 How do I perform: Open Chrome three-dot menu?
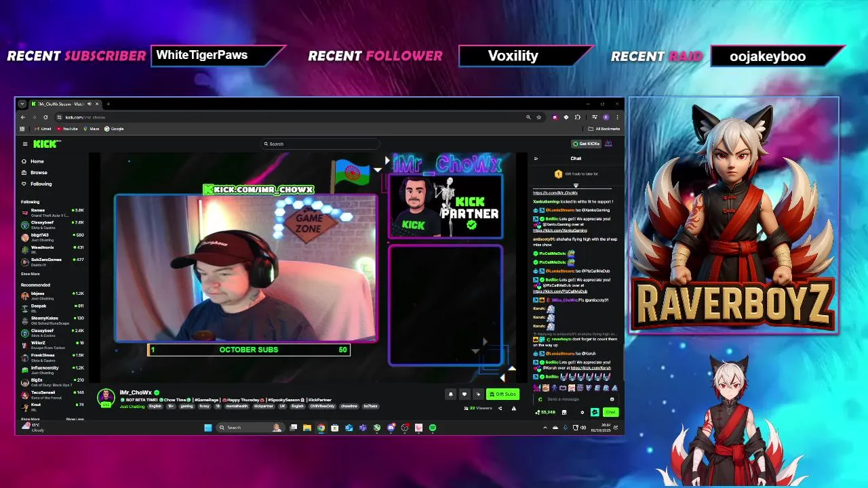pos(616,117)
